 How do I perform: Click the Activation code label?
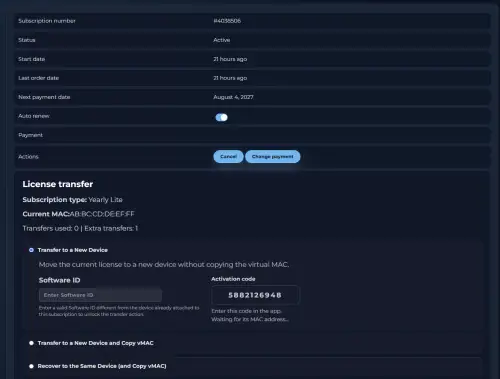tap(233, 279)
